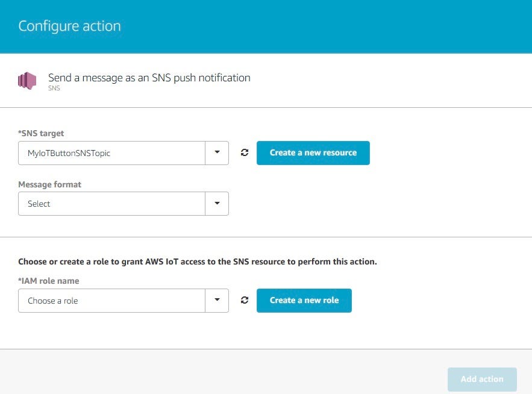
Task: Click Create a new resource button
Action: click(x=313, y=152)
